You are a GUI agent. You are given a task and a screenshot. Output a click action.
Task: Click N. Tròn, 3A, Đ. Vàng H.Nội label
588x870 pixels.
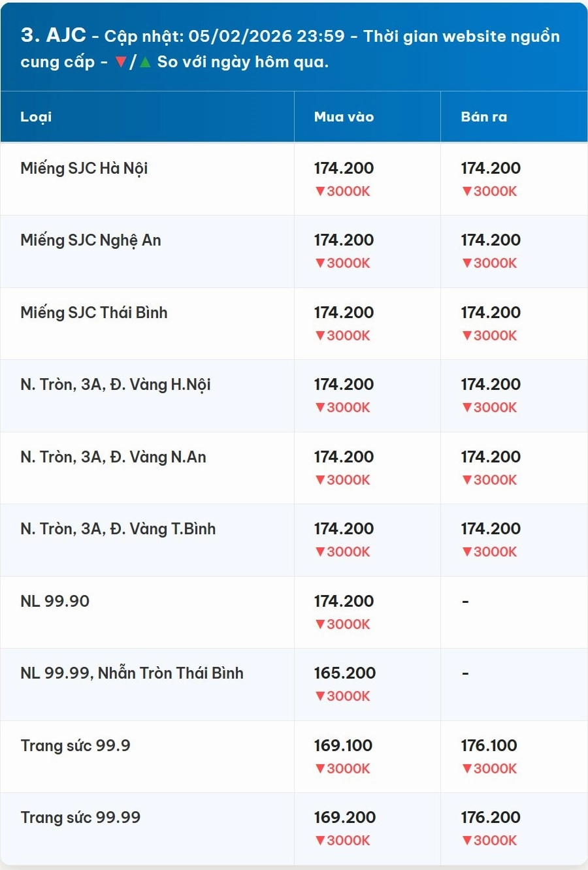[x=116, y=385]
